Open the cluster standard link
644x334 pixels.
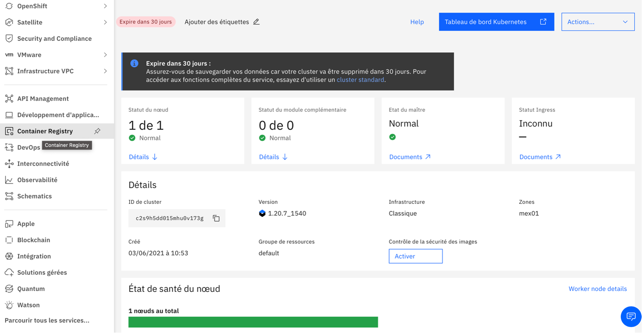point(360,80)
